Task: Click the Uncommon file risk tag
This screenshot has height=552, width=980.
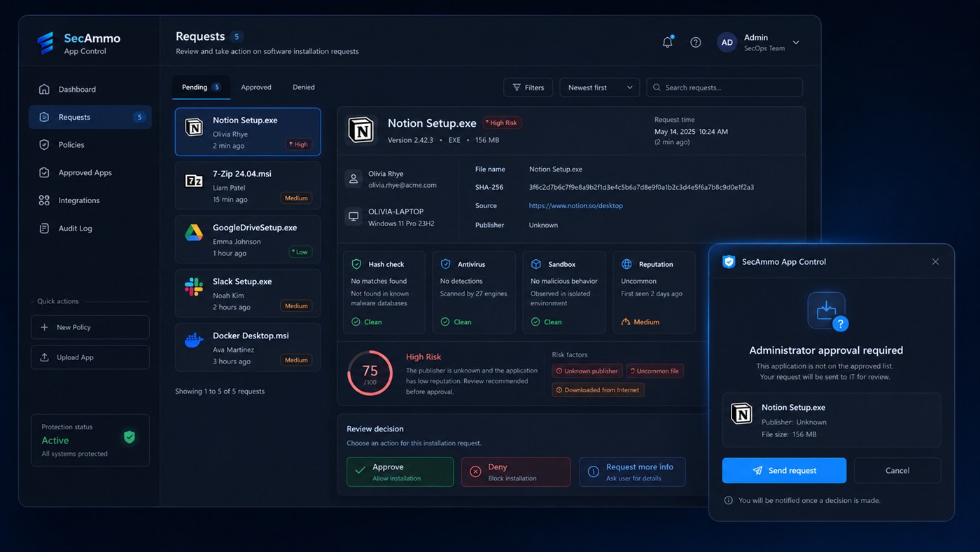Action: point(654,371)
